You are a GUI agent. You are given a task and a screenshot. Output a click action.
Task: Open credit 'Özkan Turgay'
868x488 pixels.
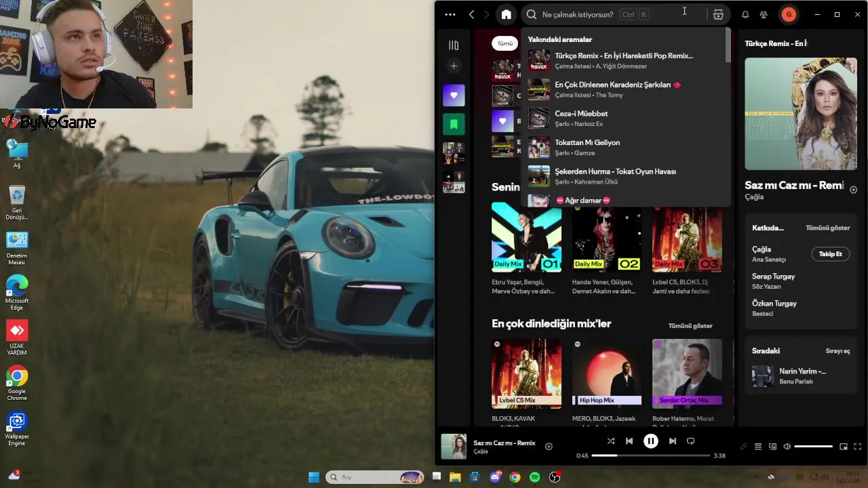(774, 304)
